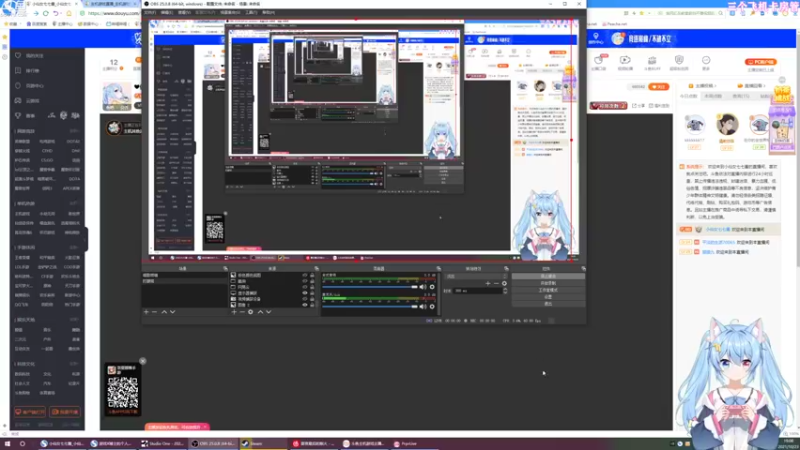Pop out the Audio Mixer dock panel
The width and height of the screenshot is (800, 450).
coord(438,268)
